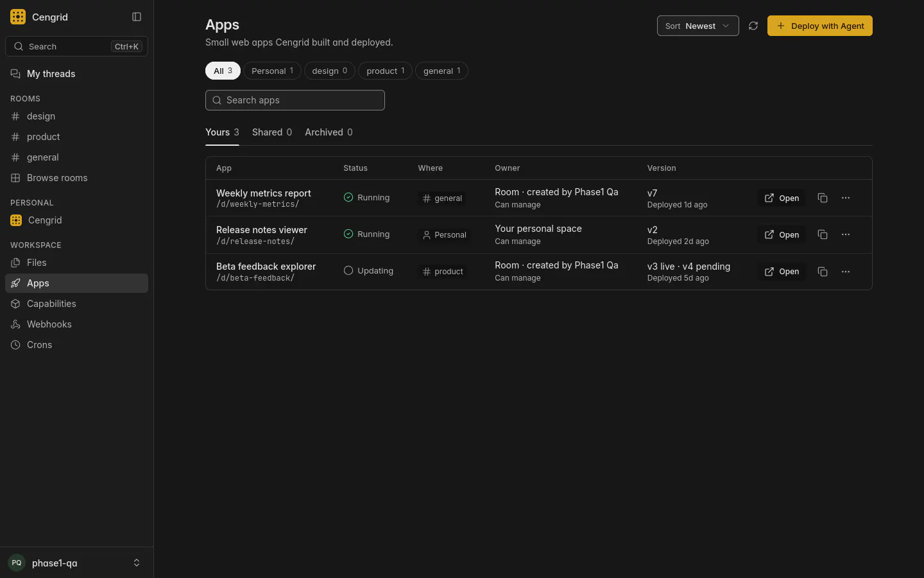Filter apps by Personal chip
The width and height of the screenshot is (924, 578).
pyautogui.click(x=272, y=71)
